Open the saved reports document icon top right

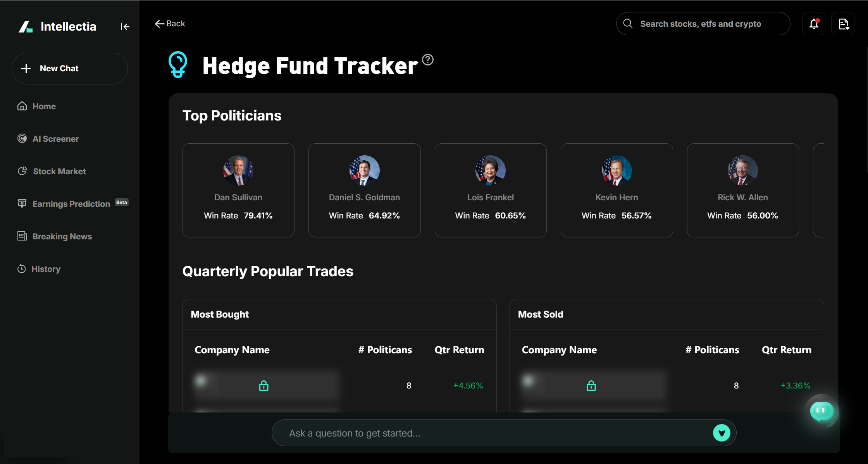click(843, 24)
